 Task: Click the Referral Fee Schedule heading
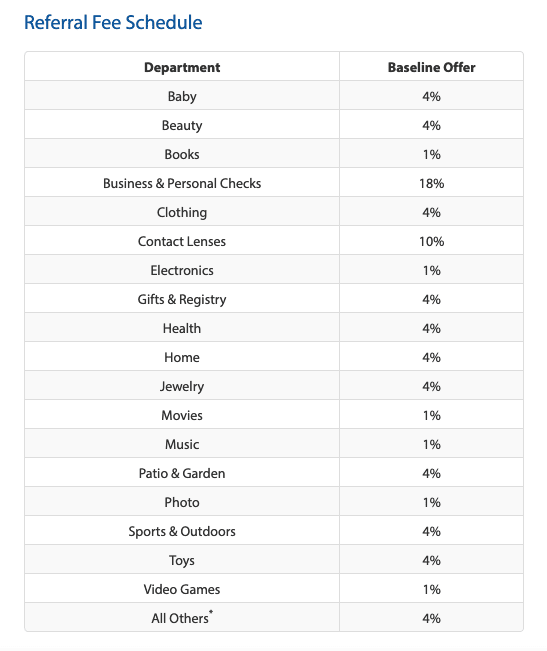tap(113, 22)
